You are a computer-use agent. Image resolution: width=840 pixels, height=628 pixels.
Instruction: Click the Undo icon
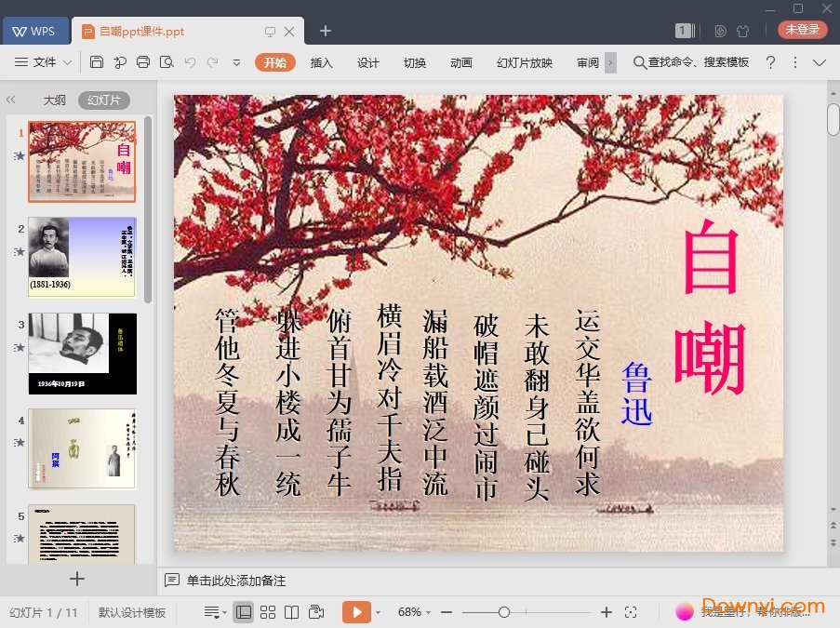pos(192,62)
